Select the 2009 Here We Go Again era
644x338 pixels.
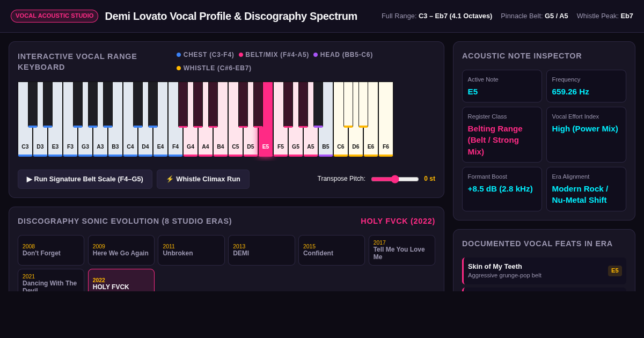point(121,250)
